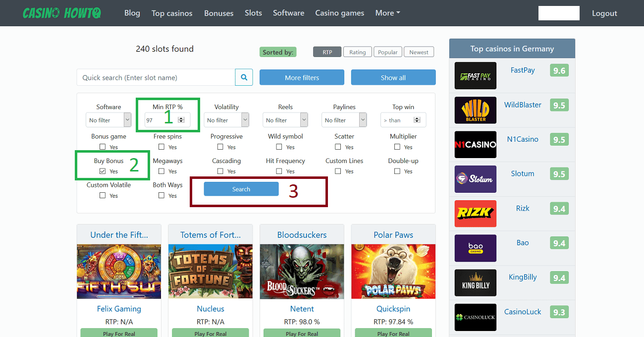Open the Quickspin provider link
Image resolution: width=644 pixels, height=337 pixels.
pos(393,309)
